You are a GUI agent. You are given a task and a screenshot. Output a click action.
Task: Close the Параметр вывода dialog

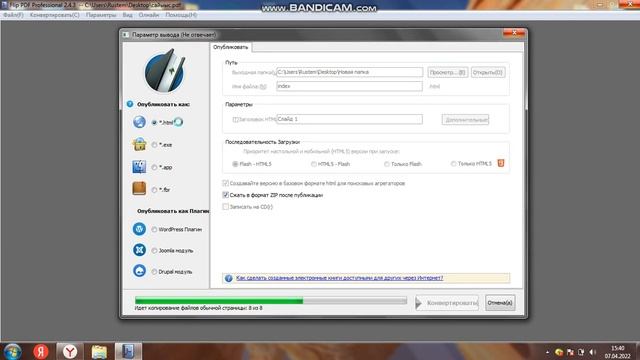click(513, 33)
